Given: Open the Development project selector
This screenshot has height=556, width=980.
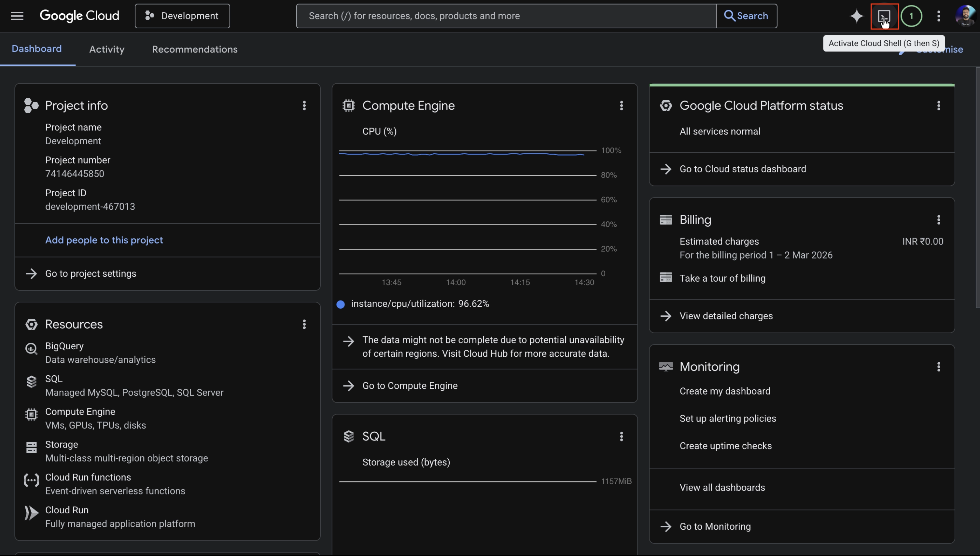Looking at the screenshot, I should pos(182,16).
